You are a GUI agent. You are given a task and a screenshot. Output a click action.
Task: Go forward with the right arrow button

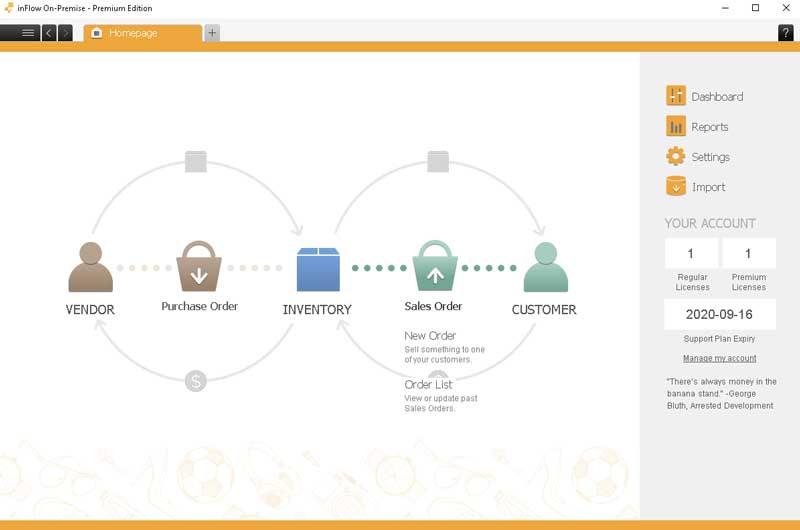click(65, 33)
